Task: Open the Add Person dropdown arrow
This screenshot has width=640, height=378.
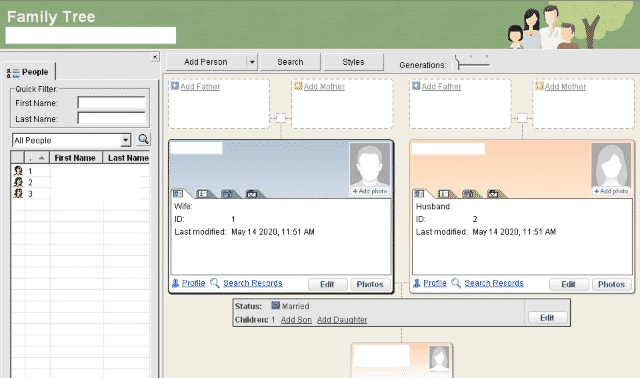Action: coord(252,62)
